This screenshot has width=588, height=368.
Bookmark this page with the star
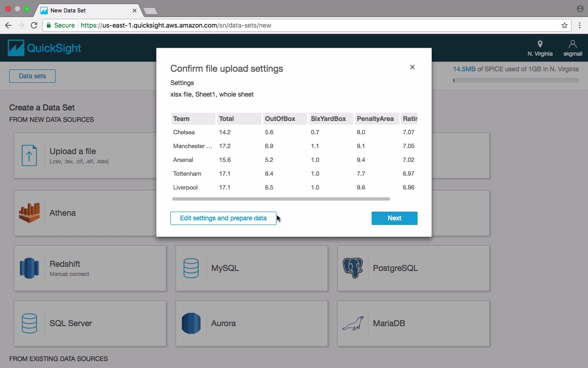pyautogui.click(x=565, y=25)
